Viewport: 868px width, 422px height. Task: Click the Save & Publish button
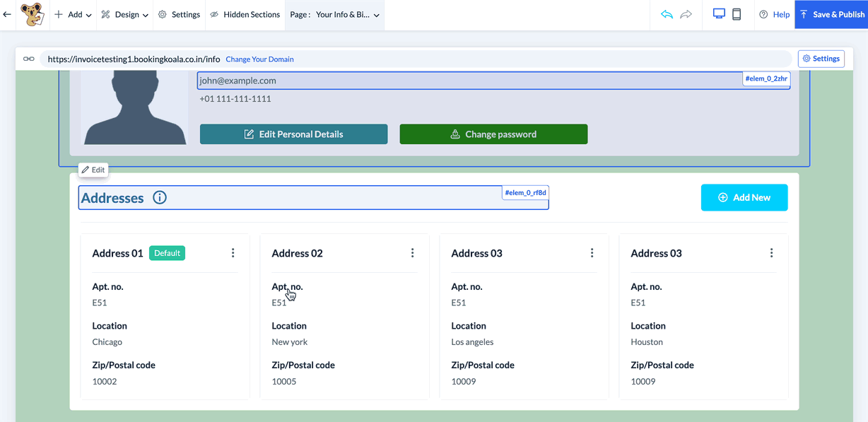(x=831, y=14)
